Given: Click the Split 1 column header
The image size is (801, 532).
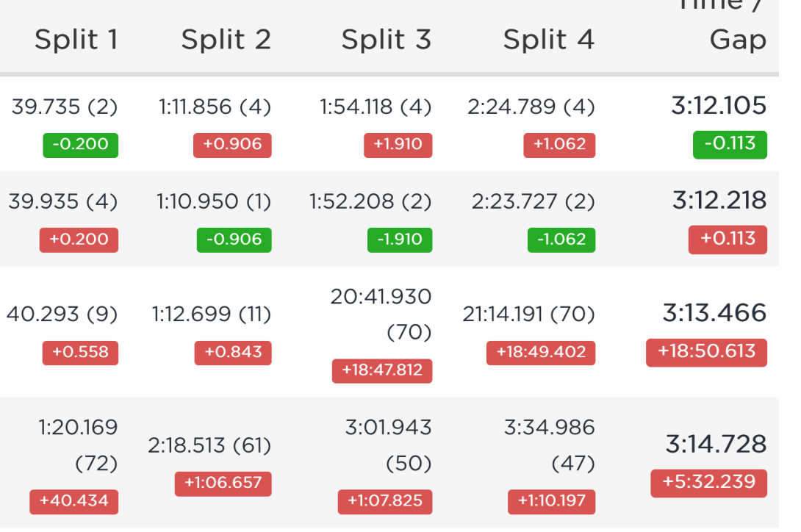Looking at the screenshot, I should click(x=76, y=40).
